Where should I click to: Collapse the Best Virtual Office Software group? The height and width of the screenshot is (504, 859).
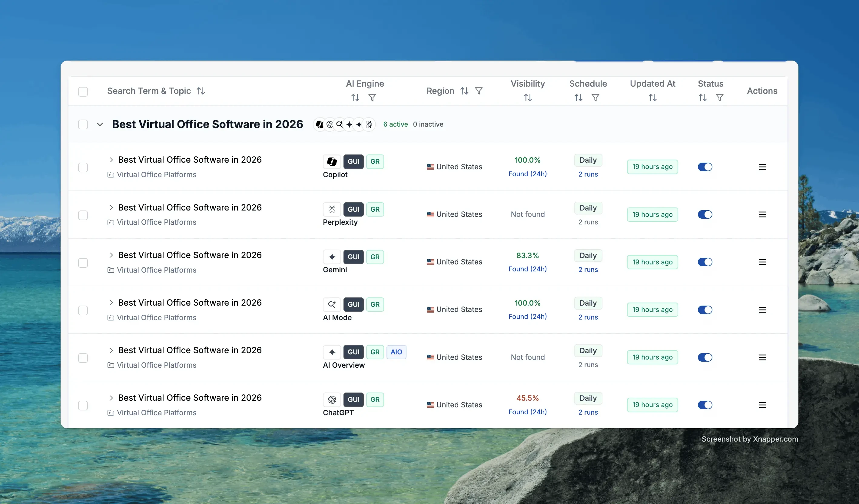(x=100, y=124)
